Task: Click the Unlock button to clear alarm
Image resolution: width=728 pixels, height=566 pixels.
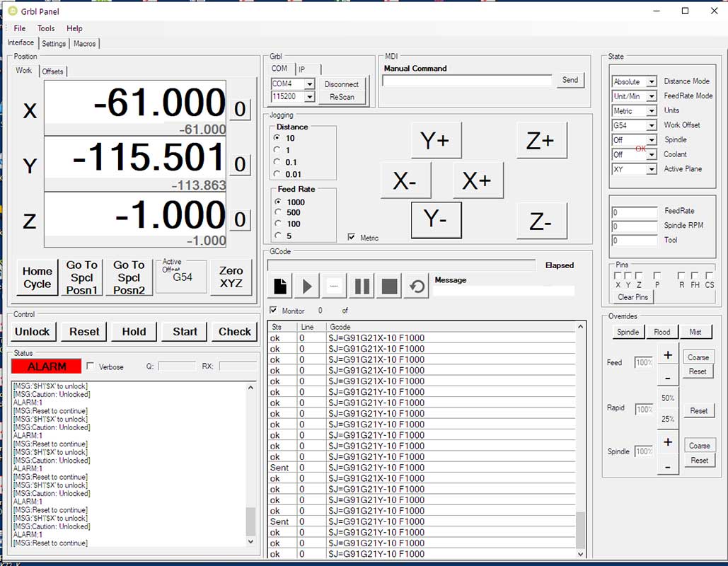Action: pyautogui.click(x=33, y=331)
